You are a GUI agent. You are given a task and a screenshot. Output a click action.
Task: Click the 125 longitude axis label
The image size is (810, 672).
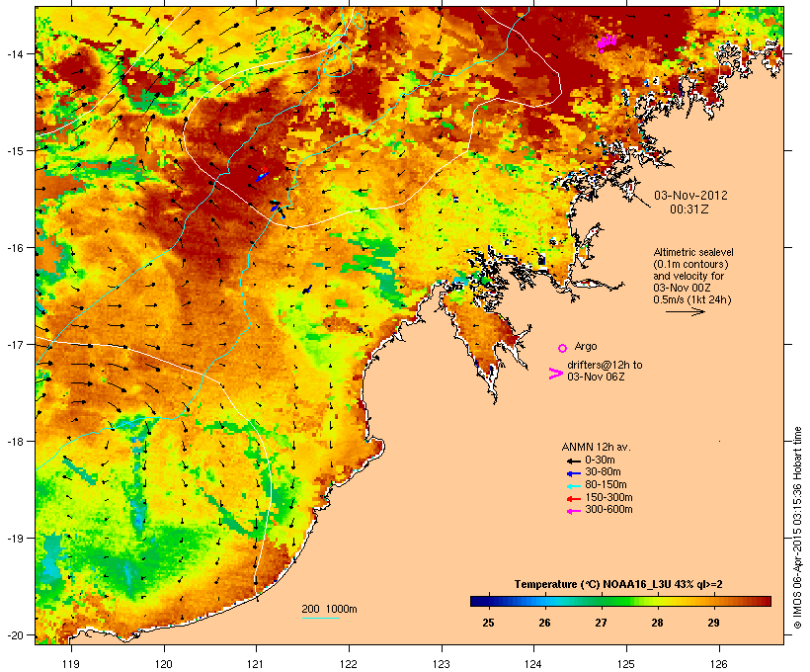(626, 664)
